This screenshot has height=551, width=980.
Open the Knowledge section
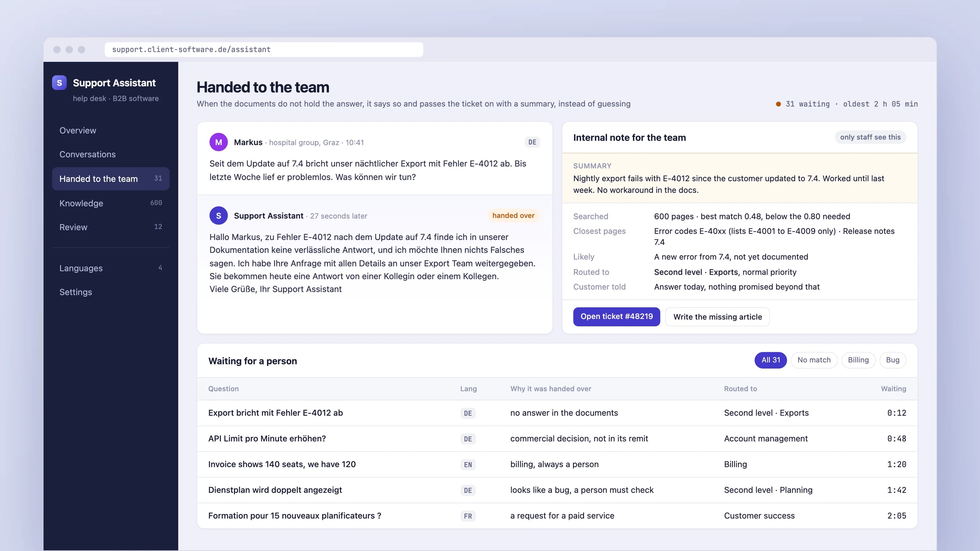coord(111,203)
